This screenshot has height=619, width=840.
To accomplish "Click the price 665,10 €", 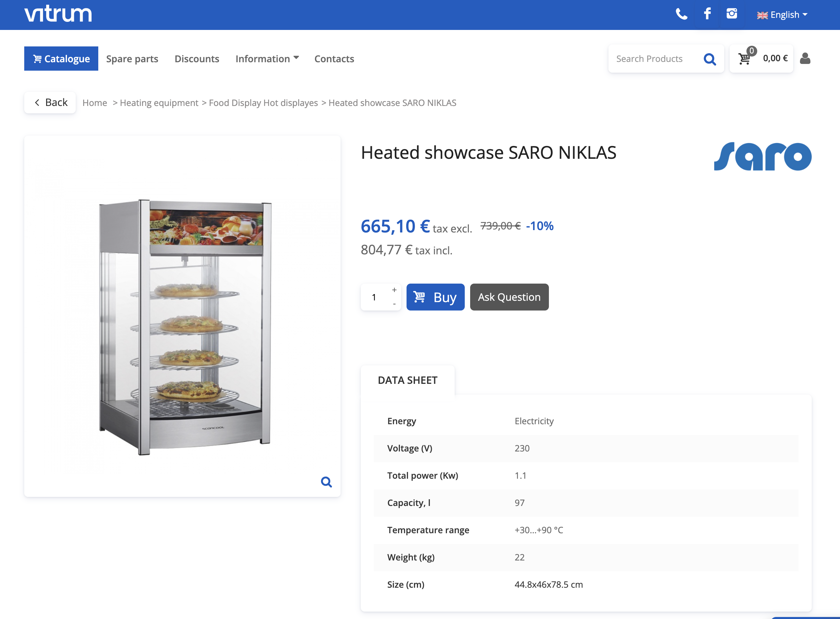I will pyautogui.click(x=395, y=226).
